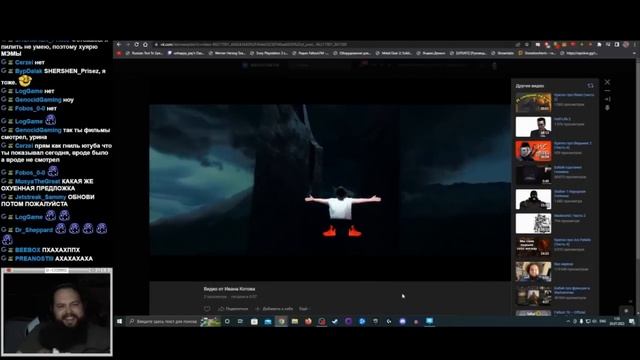Screen dimensions: 640x360
Task: Reload the vk.com page
Action: [x=136, y=44]
